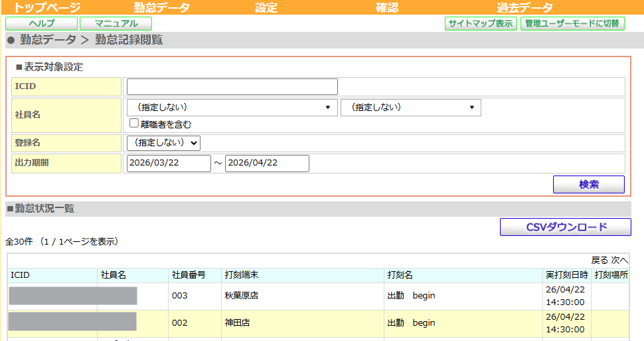The height and width of the screenshot is (341, 644).
Task: Open the 確認 menu
Action: pos(386,8)
